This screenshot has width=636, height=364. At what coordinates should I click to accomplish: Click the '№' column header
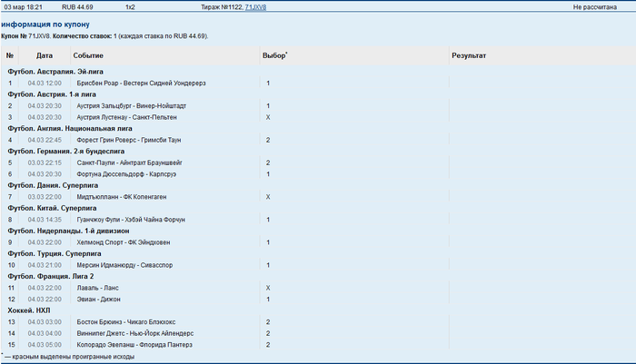coord(10,55)
